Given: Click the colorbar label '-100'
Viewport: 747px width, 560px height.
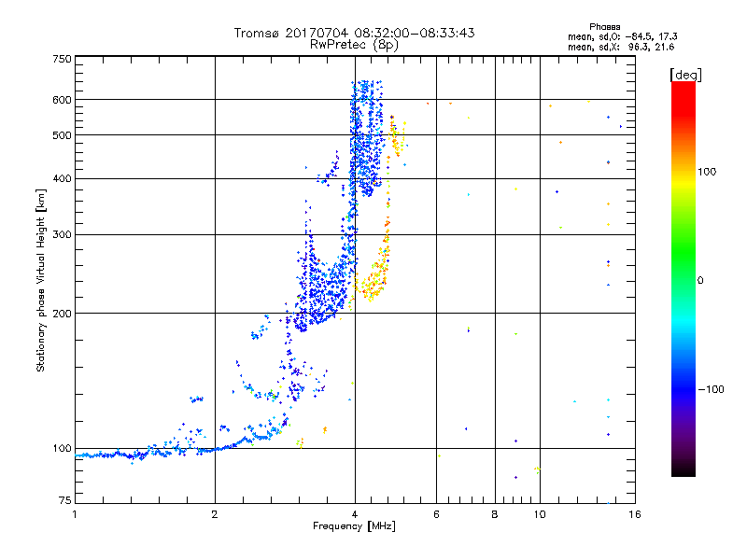Looking at the screenshot, I should coord(712,389).
